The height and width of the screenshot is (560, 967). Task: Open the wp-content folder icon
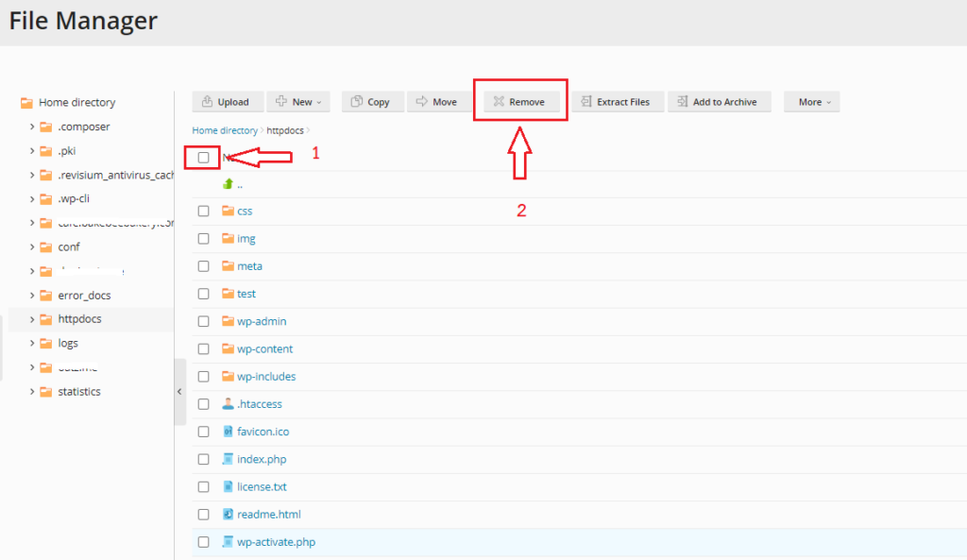tap(229, 348)
